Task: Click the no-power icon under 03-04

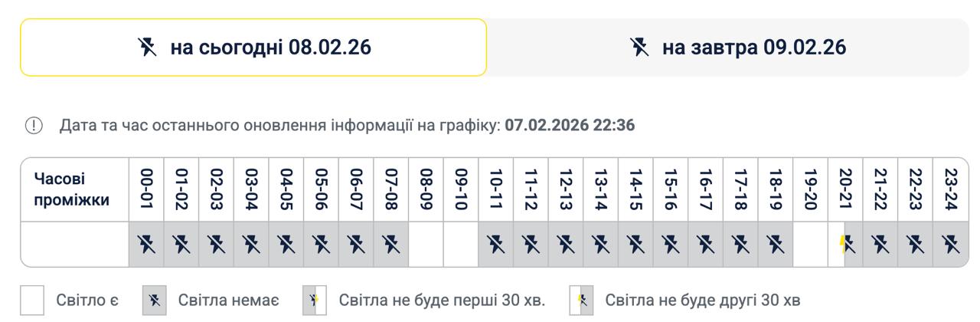Action: pyautogui.click(x=251, y=245)
